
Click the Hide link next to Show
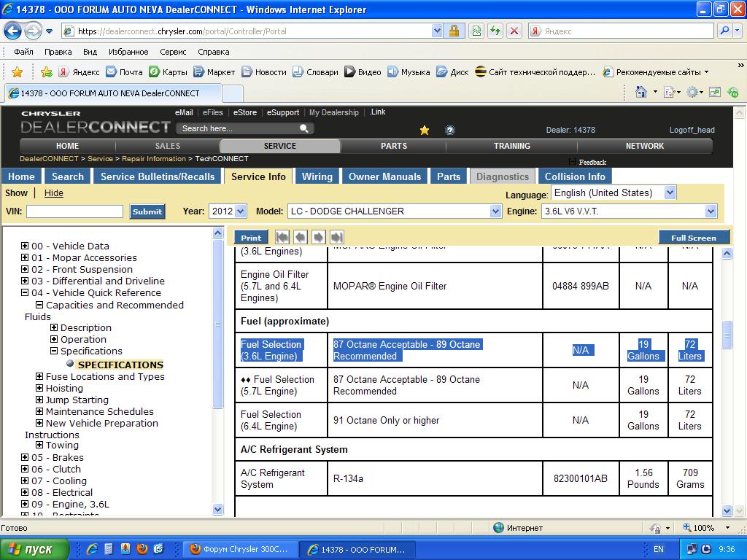tap(54, 192)
